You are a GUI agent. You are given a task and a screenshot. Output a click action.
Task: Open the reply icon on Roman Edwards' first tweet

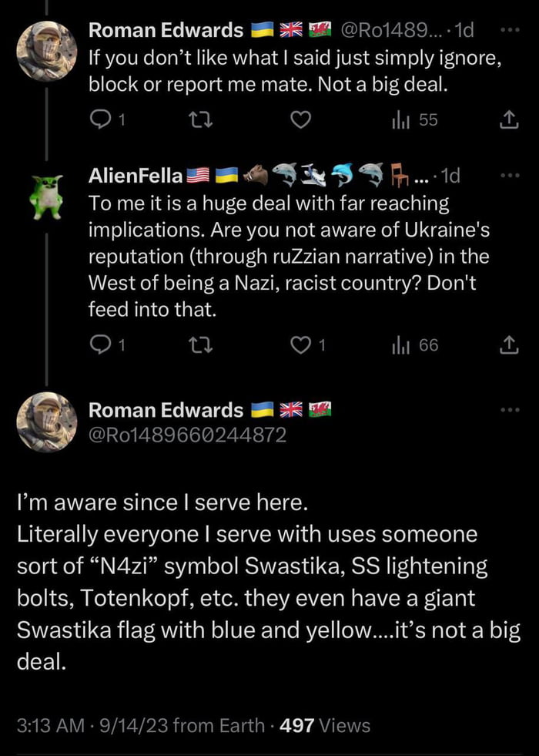[x=101, y=120]
